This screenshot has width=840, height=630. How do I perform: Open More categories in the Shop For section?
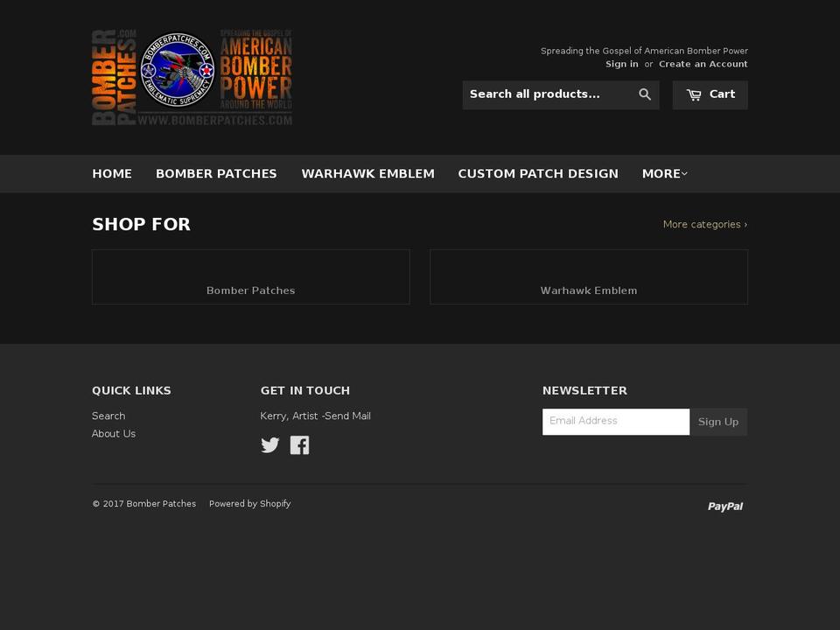click(x=704, y=224)
